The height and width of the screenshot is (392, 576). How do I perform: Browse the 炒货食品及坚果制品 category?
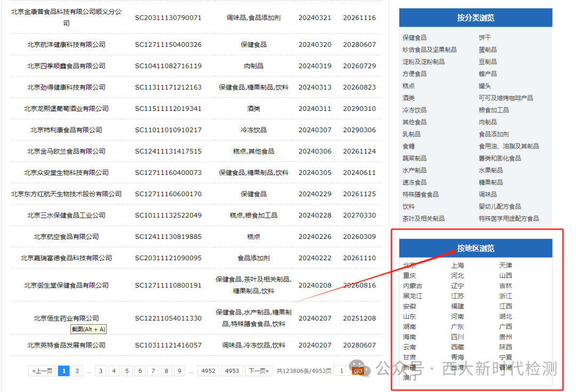[429, 50]
